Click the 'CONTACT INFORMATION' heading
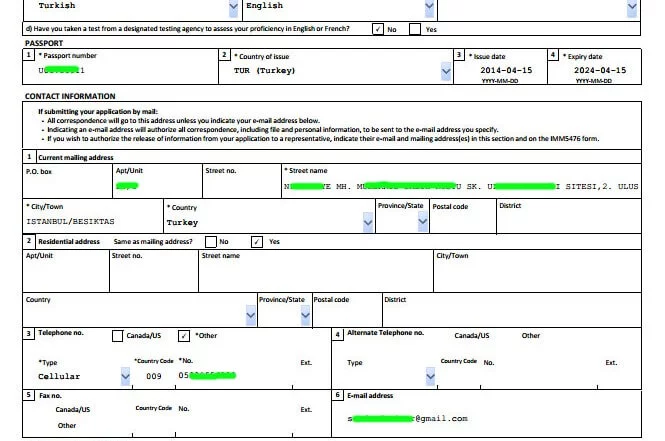 point(70,96)
